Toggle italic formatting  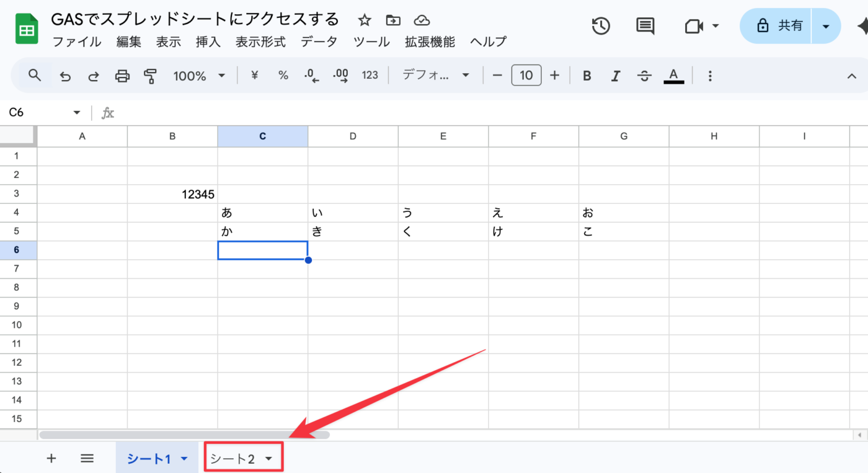[x=616, y=76]
